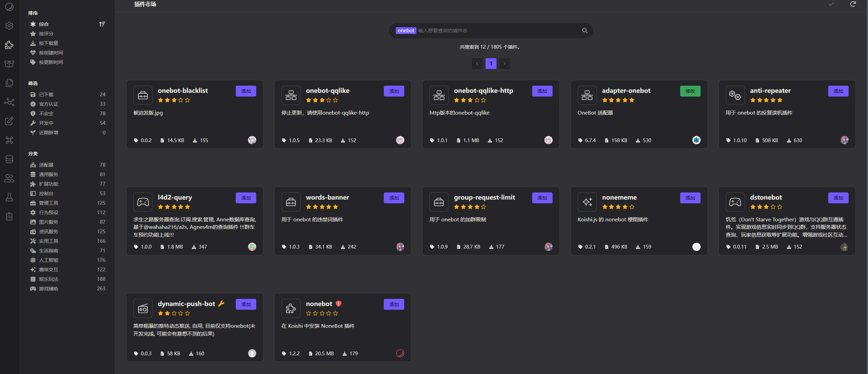Click the previous page arrow

pos(477,64)
